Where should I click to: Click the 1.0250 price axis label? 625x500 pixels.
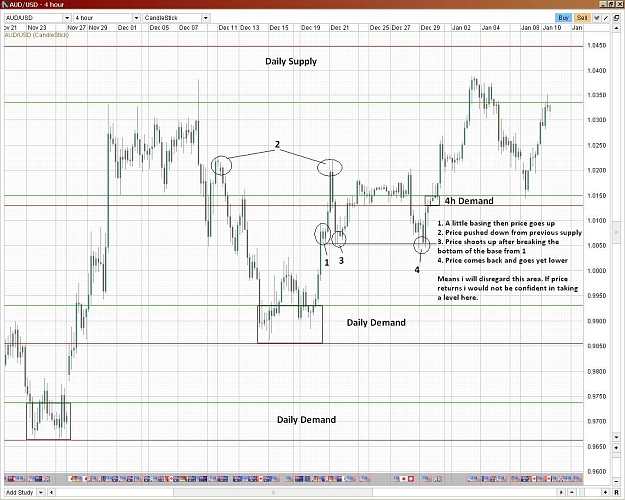pyautogui.click(x=596, y=146)
